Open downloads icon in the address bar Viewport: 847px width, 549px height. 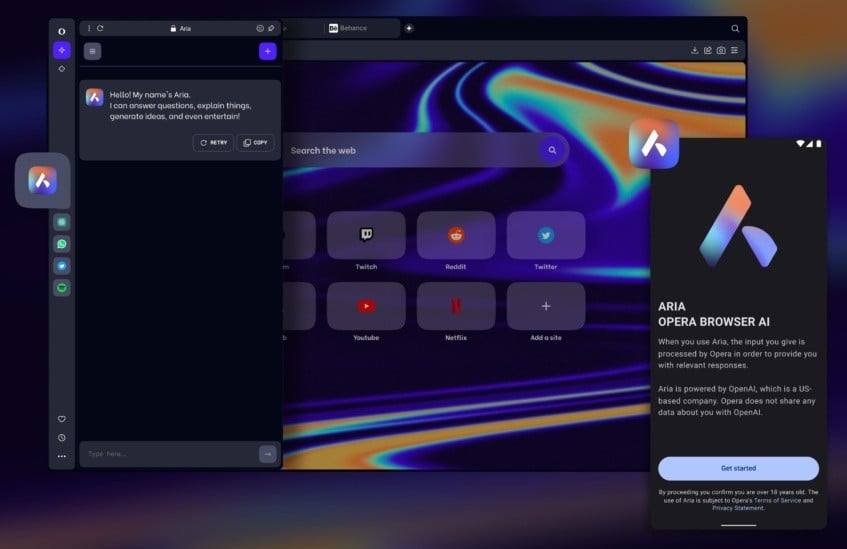coord(695,50)
